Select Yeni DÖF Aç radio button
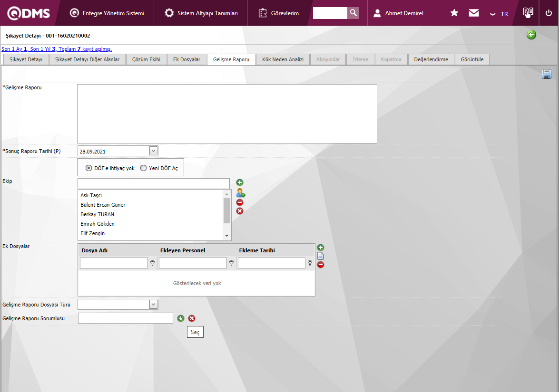559x392 pixels. pyautogui.click(x=143, y=168)
